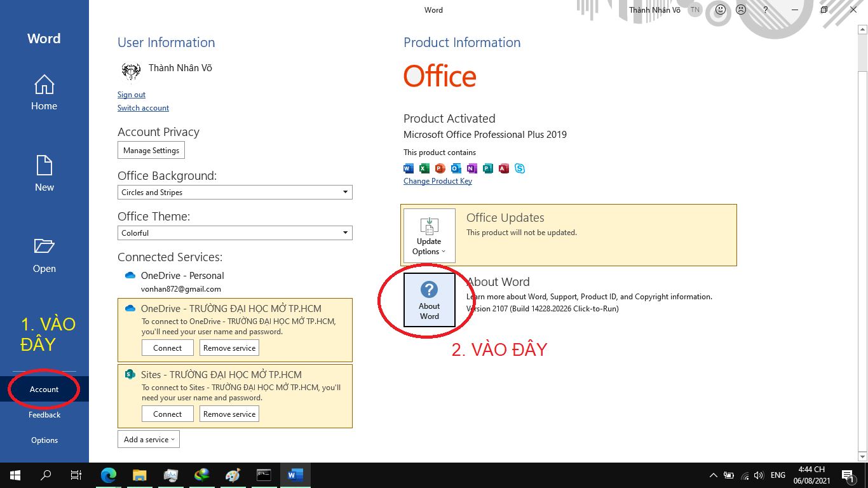
Task: Expand the Update Options menu
Action: click(428, 235)
